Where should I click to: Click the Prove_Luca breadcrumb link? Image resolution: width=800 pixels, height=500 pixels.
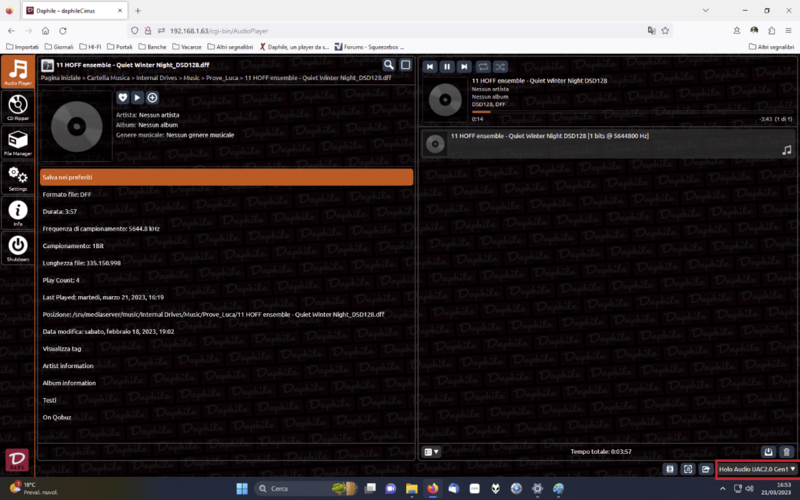click(221, 77)
